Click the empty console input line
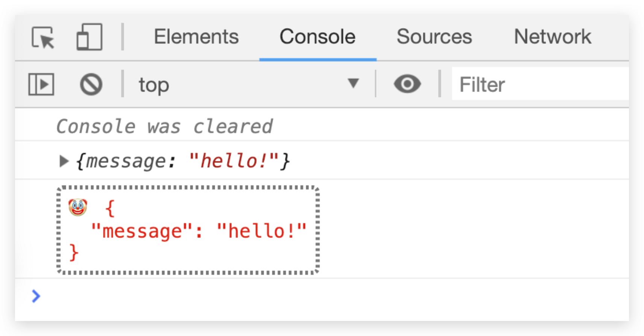Screen dimensions: 644x336 (301, 296)
